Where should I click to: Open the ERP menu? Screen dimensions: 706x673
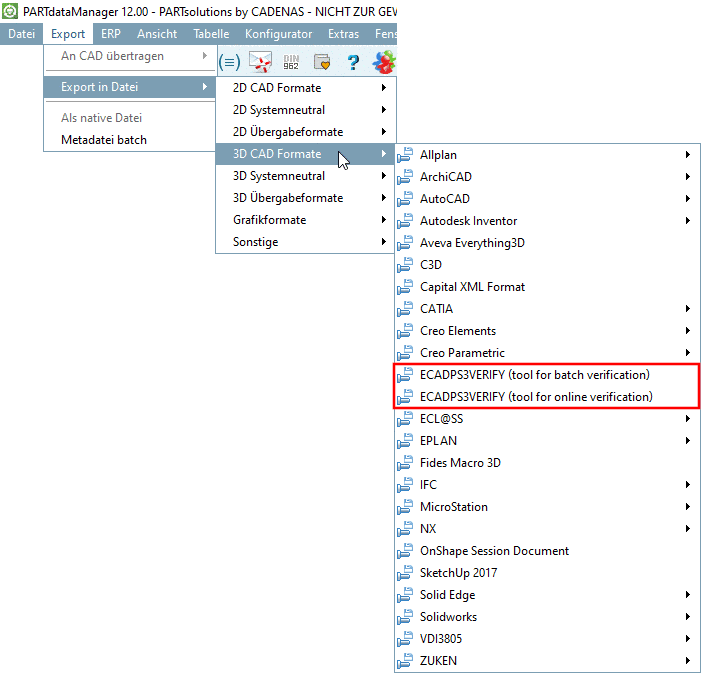coord(110,34)
